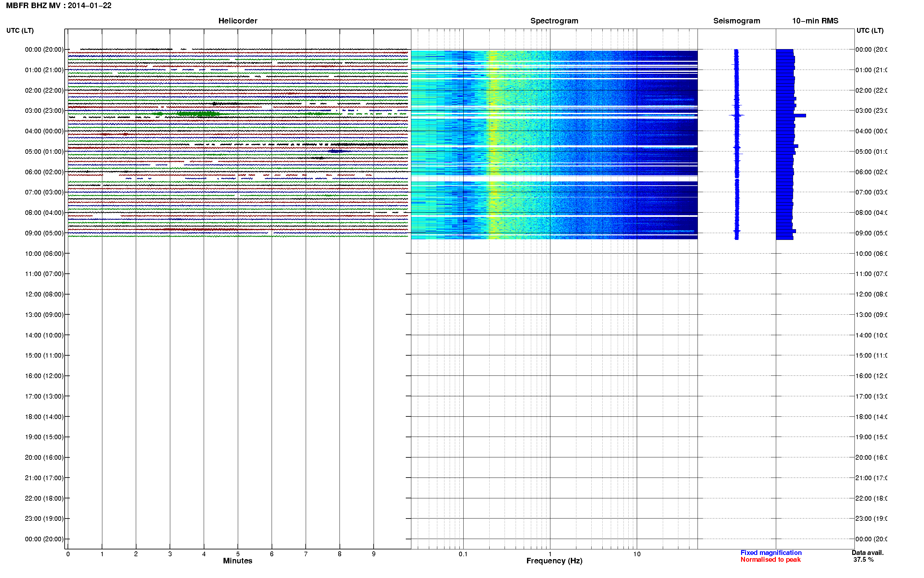Click the '0.1' frequency tick label

click(463, 554)
